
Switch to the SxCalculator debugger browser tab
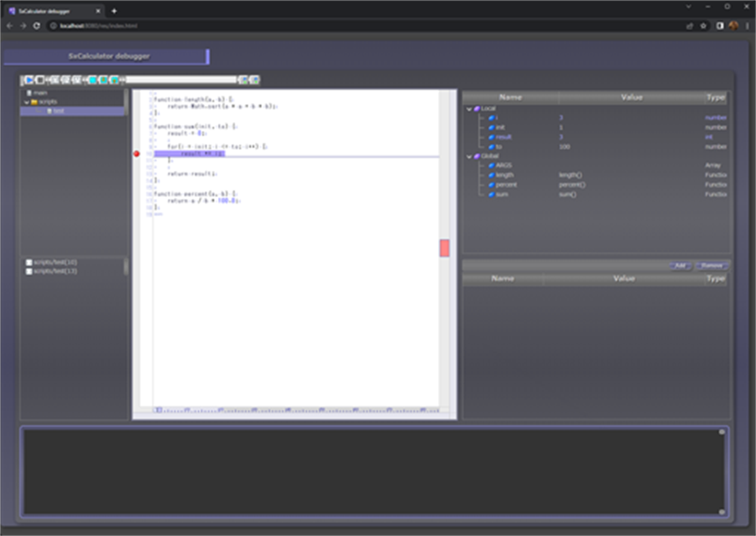pyautogui.click(x=48, y=11)
